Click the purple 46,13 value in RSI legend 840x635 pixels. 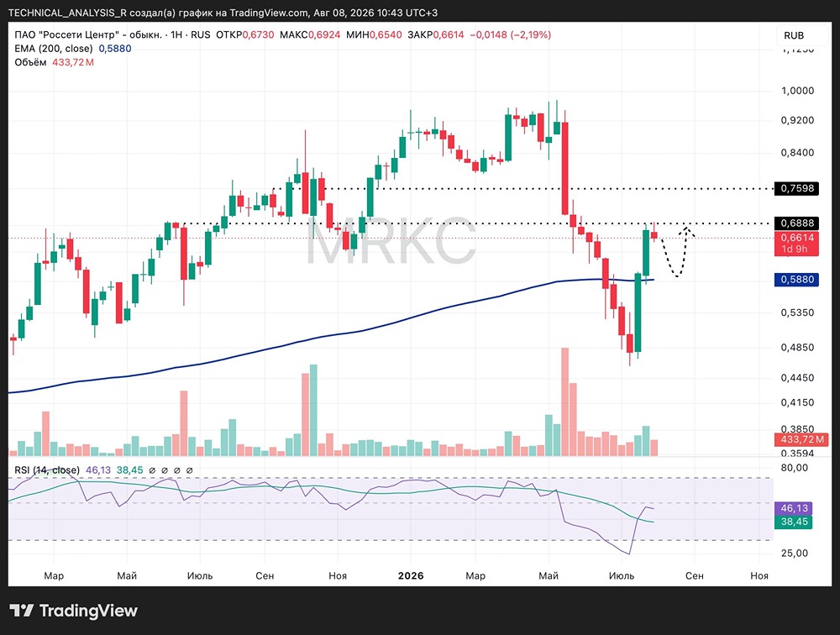pyautogui.click(x=98, y=470)
